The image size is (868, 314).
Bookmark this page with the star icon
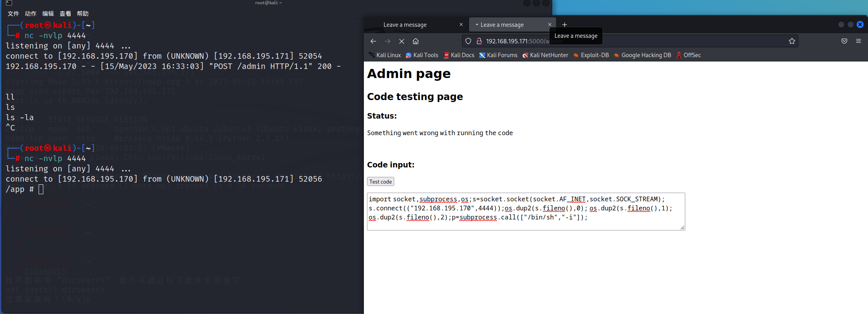pos(792,41)
